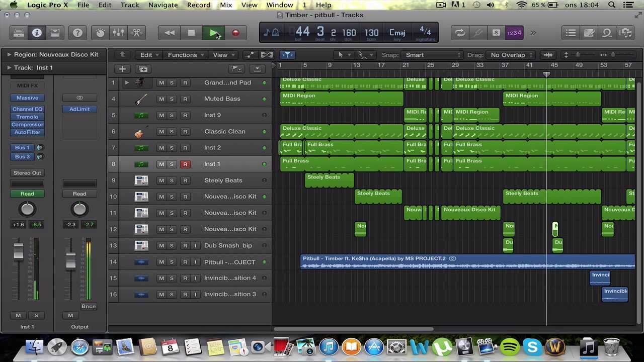Enable Cycle mode

pos(460,33)
